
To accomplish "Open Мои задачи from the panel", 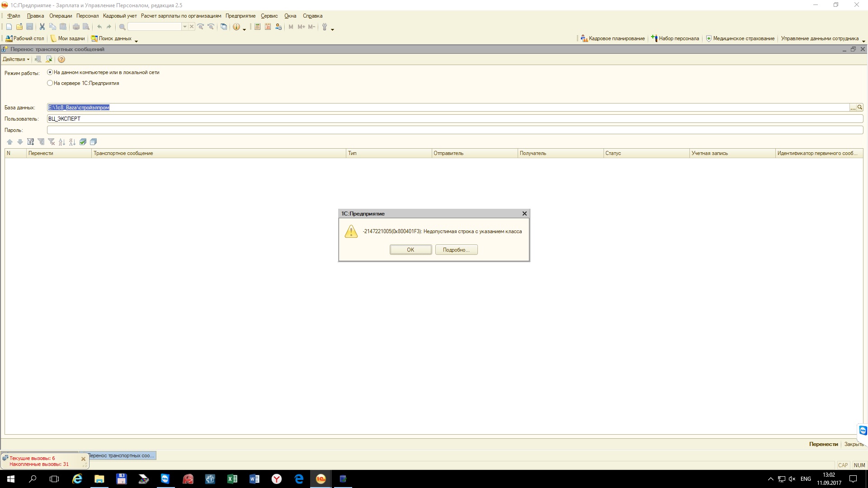I will 67,38.
